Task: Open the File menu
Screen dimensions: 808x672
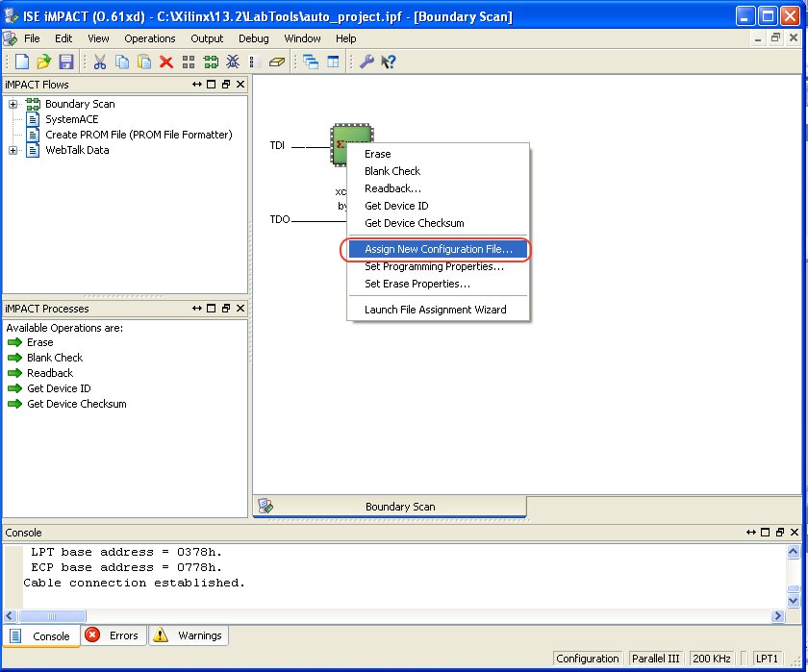Action: pyautogui.click(x=32, y=38)
